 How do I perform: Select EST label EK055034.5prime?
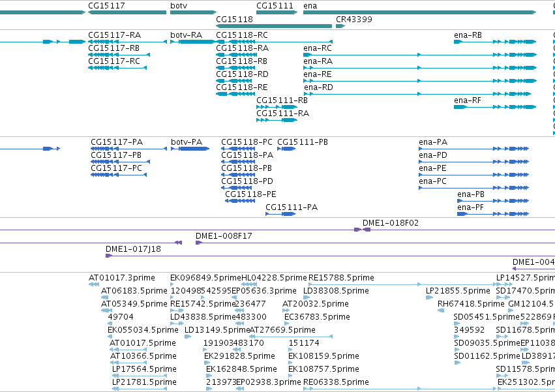click(x=143, y=330)
